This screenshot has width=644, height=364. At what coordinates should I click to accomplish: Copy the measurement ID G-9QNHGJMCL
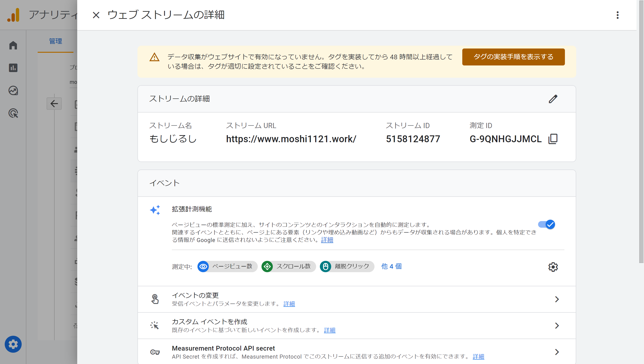[x=553, y=139]
